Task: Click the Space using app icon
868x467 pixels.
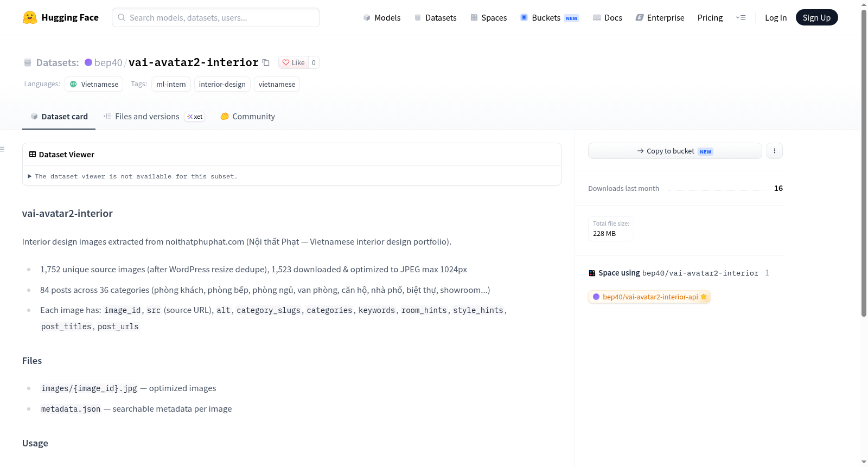Action: [592, 273]
